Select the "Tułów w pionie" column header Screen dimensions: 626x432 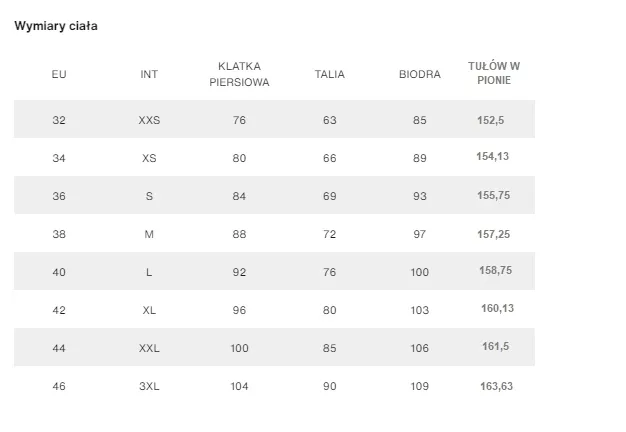click(494, 73)
